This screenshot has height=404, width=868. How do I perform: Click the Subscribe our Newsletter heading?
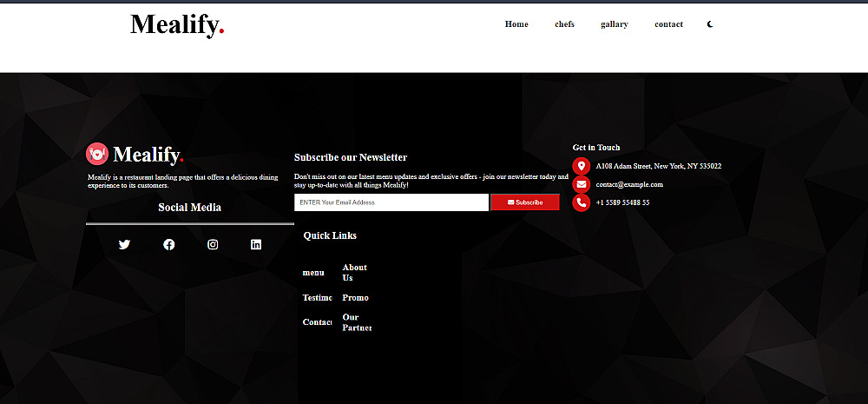click(x=351, y=157)
